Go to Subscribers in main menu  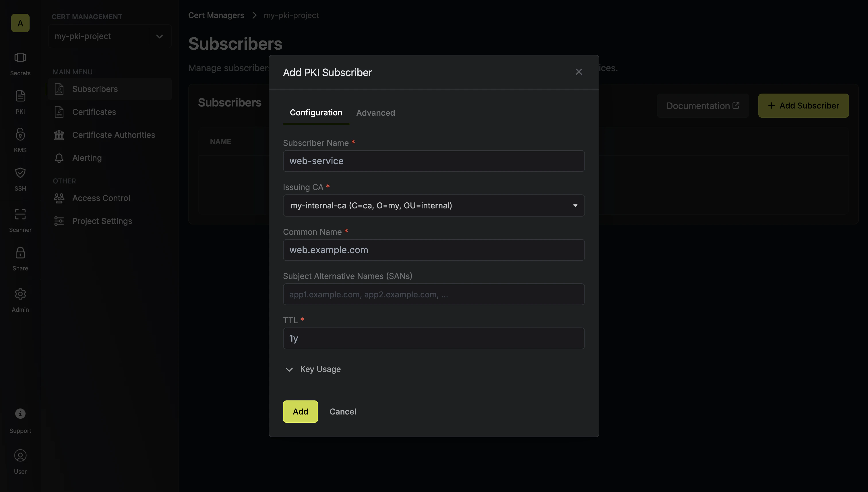(x=110, y=89)
